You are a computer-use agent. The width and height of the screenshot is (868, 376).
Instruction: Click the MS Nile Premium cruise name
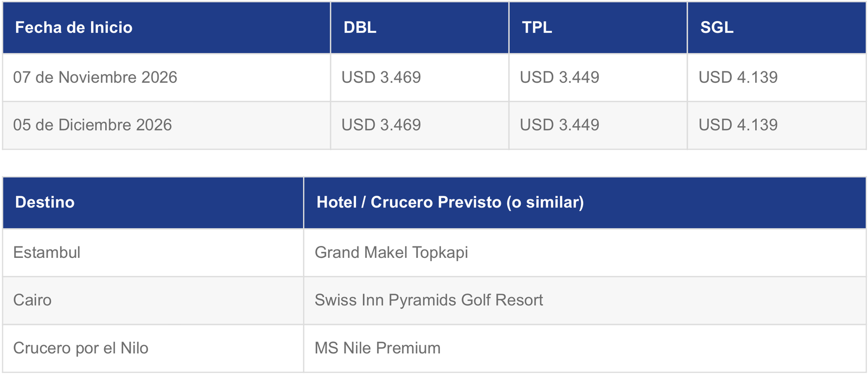378,348
